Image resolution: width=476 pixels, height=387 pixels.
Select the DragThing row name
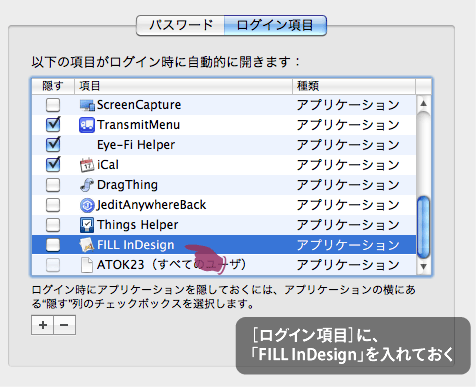pos(127,185)
